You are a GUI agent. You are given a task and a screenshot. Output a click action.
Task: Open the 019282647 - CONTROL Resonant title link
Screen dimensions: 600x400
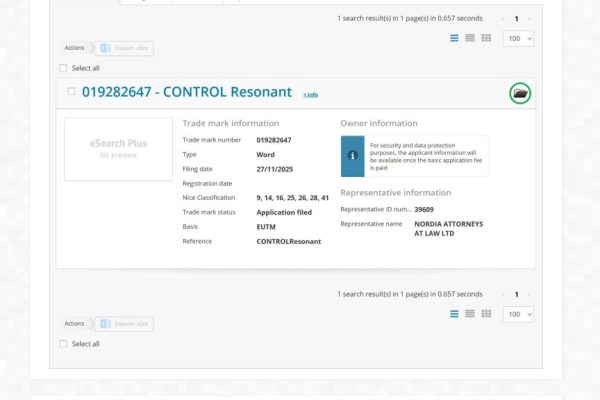(187, 92)
